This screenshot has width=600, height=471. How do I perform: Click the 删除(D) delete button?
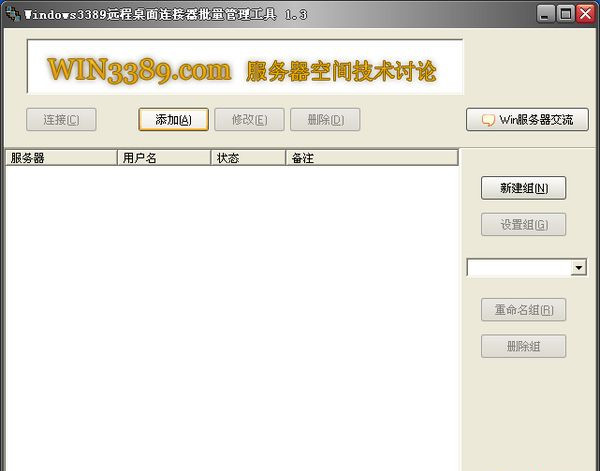pos(325,120)
